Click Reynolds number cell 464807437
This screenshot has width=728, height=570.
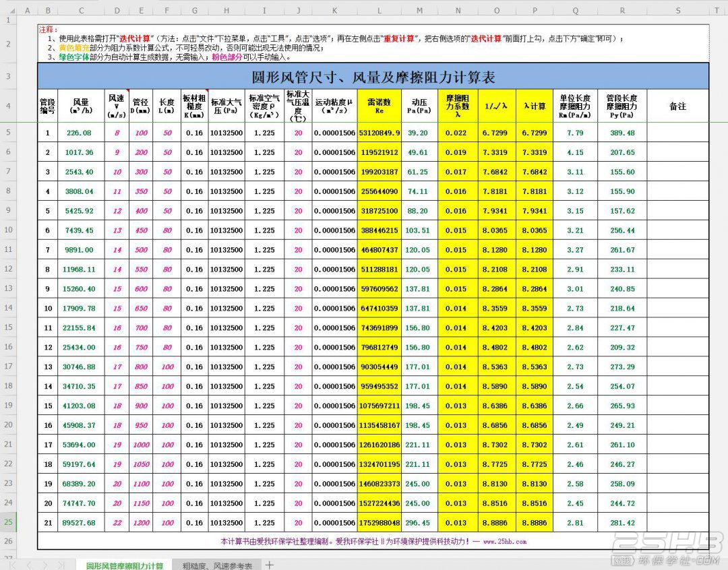(x=380, y=250)
